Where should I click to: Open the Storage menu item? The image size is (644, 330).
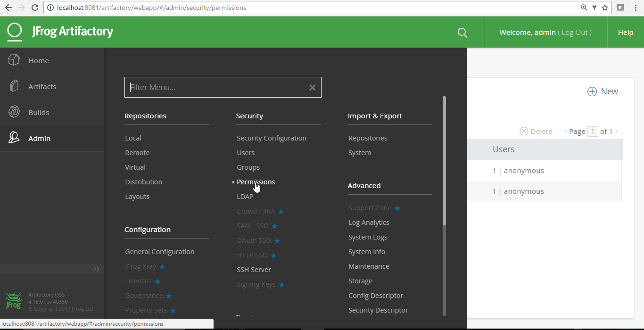[361, 281]
